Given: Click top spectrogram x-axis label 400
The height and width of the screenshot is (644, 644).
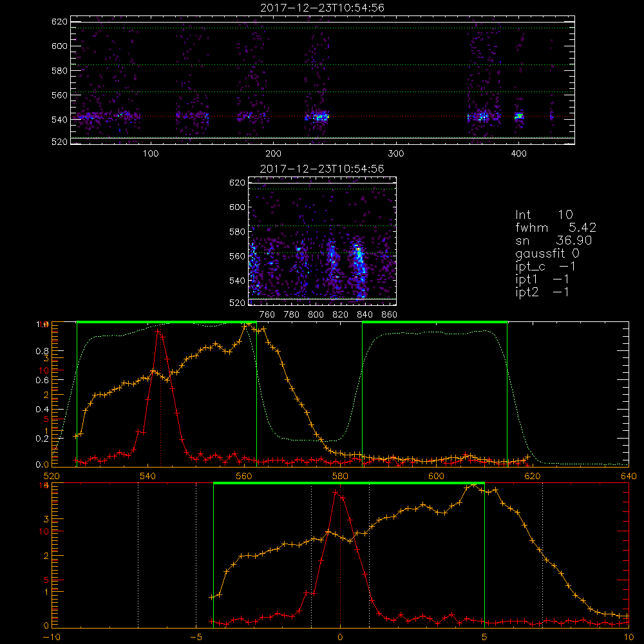Looking at the screenshot, I should [x=518, y=154].
